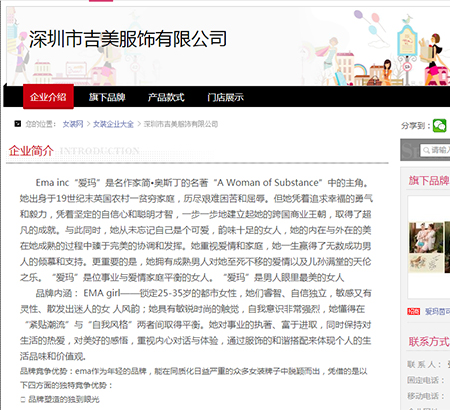Click the breadcrumb text 深圳市吉美服饰有限公司

[x=181, y=124]
